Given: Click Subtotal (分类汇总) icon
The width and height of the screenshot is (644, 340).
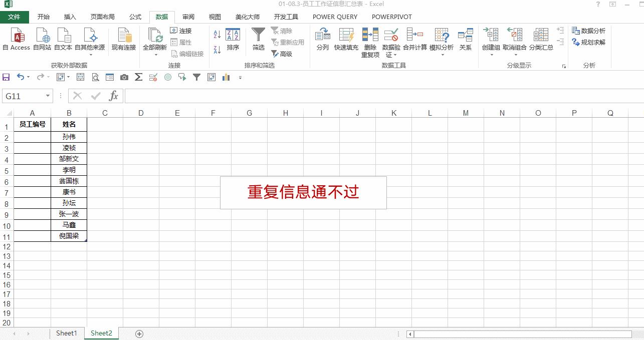Looking at the screenshot, I should (541, 35).
